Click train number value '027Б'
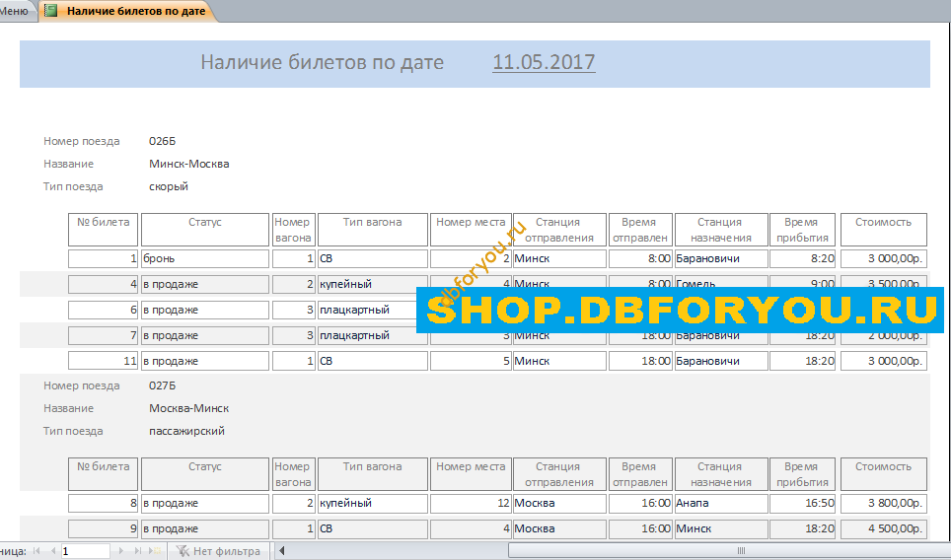 [162, 385]
